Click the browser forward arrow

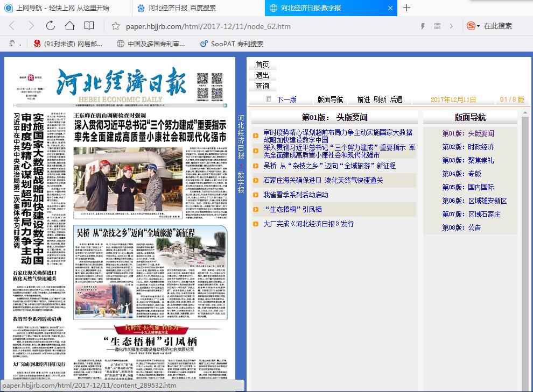[x=31, y=26]
